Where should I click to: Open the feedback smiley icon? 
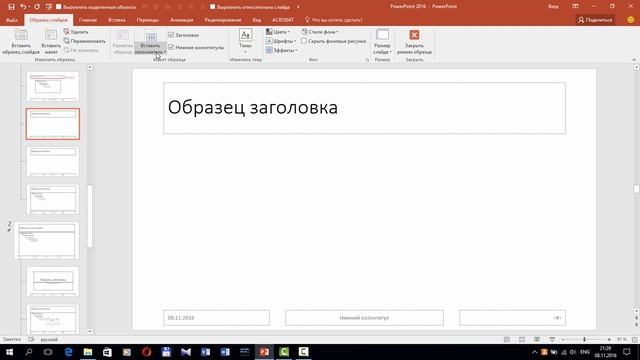coord(631,20)
